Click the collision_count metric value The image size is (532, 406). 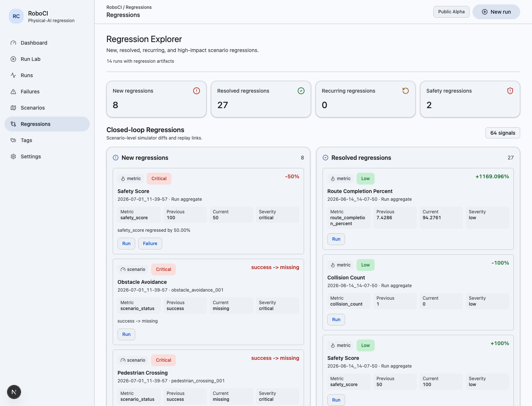click(x=346, y=304)
